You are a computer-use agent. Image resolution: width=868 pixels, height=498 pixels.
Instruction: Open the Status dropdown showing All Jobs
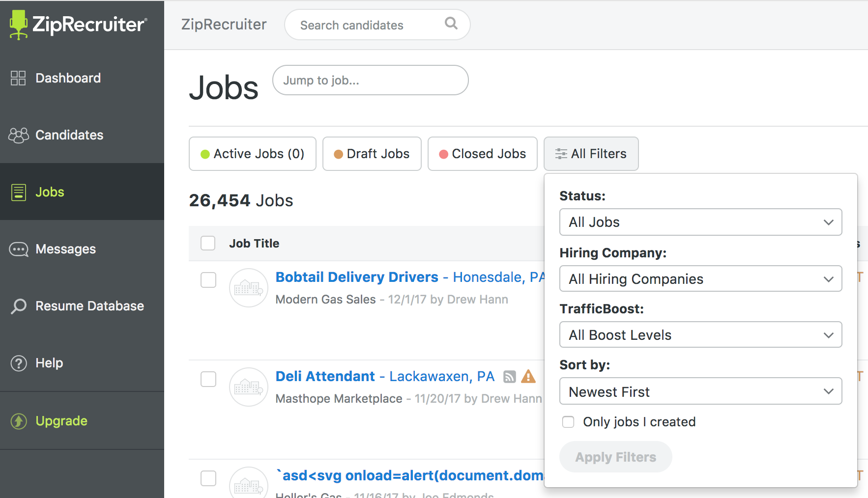pos(700,222)
